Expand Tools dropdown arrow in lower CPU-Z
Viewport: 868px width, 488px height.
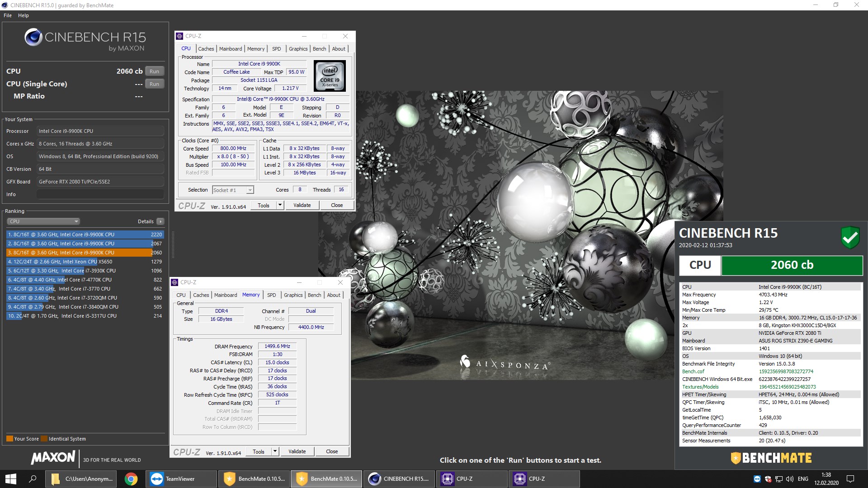tap(275, 451)
